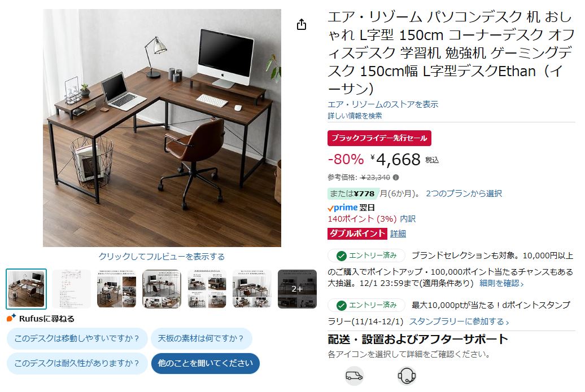585x392 pixels.
Task: Select the dimensions diagram thumbnail
Action: coord(71,289)
